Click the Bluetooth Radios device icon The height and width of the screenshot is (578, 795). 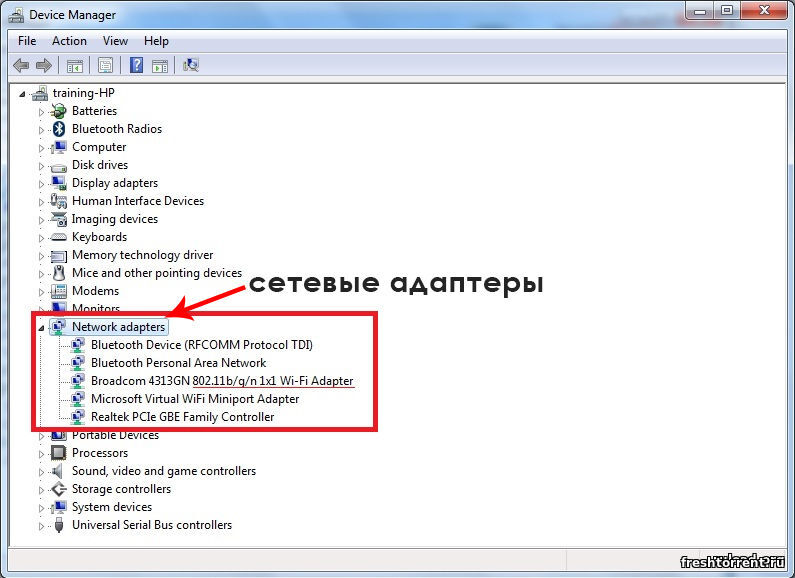pos(59,129)
